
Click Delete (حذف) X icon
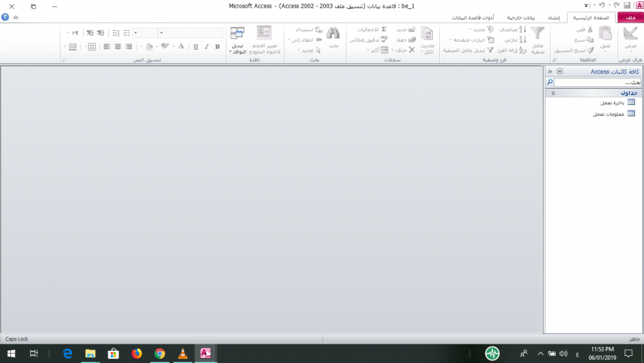point(412,50)
